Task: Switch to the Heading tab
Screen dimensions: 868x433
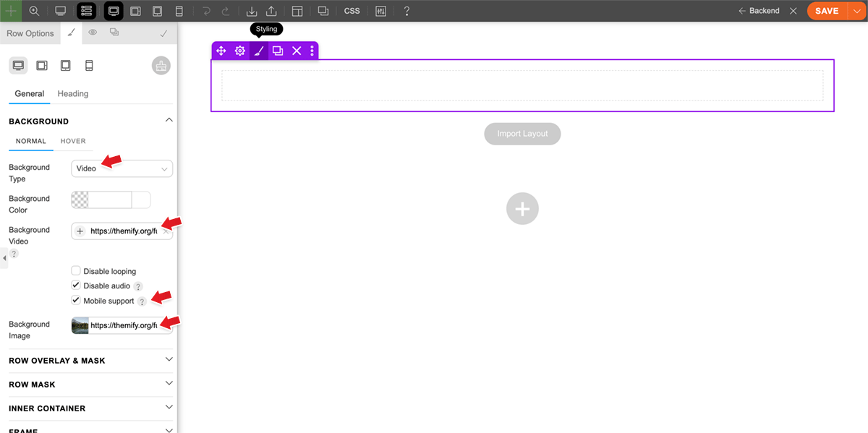Action: (x=72, y=93)
